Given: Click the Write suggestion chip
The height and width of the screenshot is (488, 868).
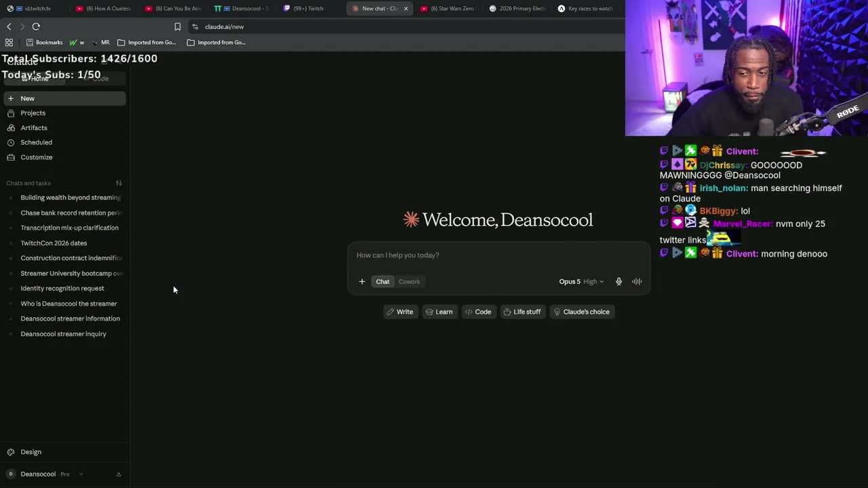Looking at the screenshot, I should 400,312.
